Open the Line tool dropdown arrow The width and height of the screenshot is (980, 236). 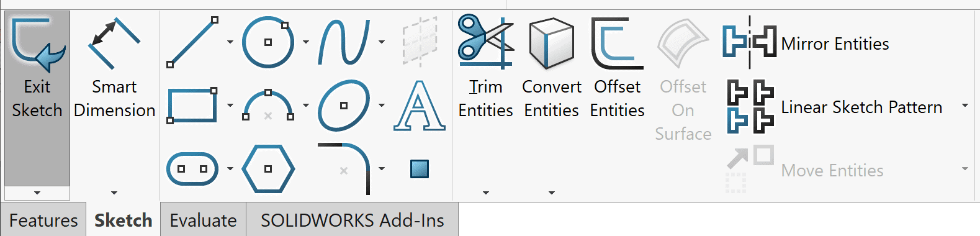[x=230, y=42]
